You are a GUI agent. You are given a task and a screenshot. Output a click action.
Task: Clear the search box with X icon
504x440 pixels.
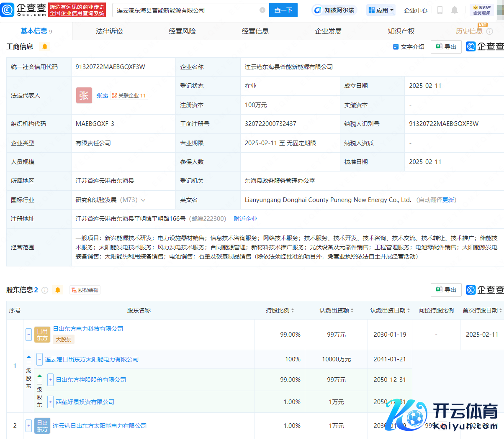click(x=262, y=10)
